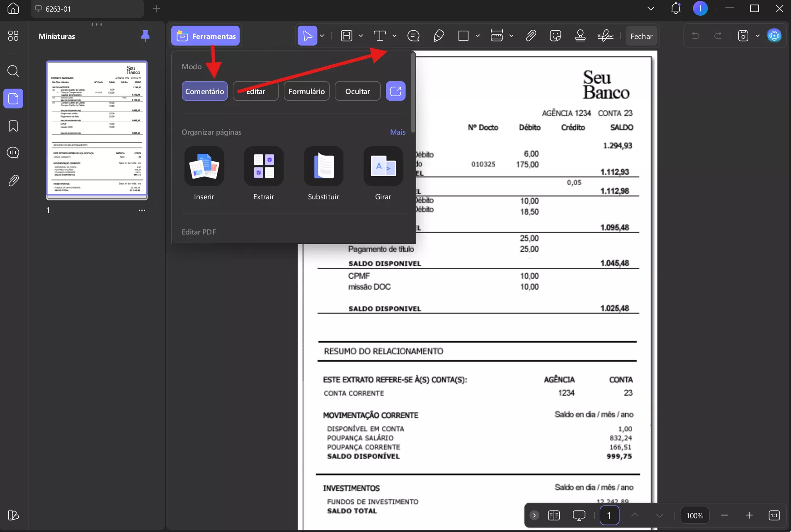The width and height of the screenshot is (791, 532).
Task: Click the Fechar button
Action: pos(641,36)
